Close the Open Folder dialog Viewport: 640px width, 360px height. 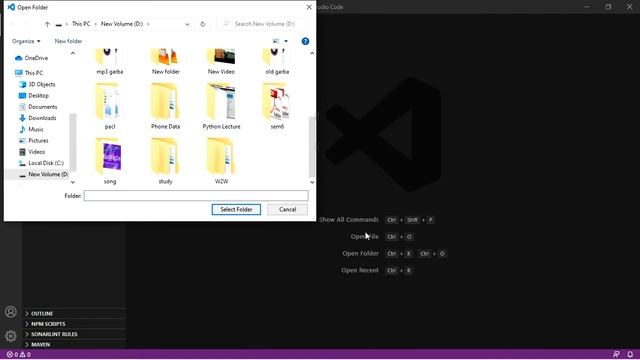[x=309, y=7]
